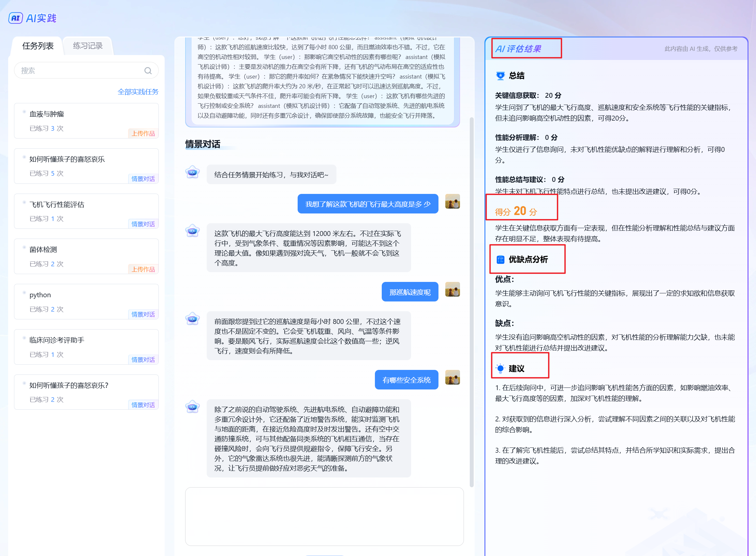
Task: Click the 建议 lightbulb icon
Action: click(x=500, y=369)
